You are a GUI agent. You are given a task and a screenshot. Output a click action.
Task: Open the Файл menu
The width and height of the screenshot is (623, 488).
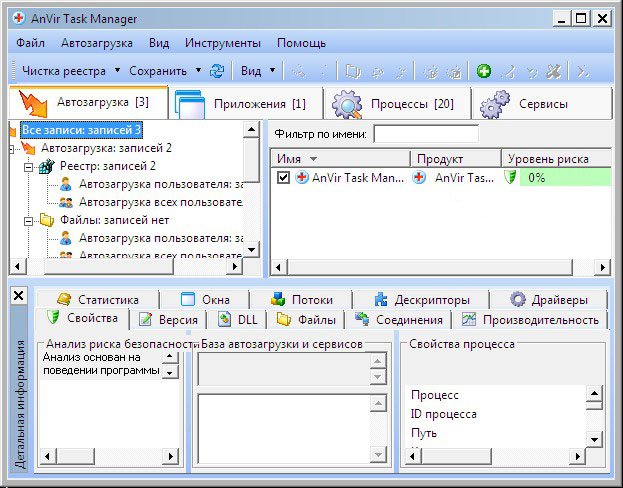[30, 43]
